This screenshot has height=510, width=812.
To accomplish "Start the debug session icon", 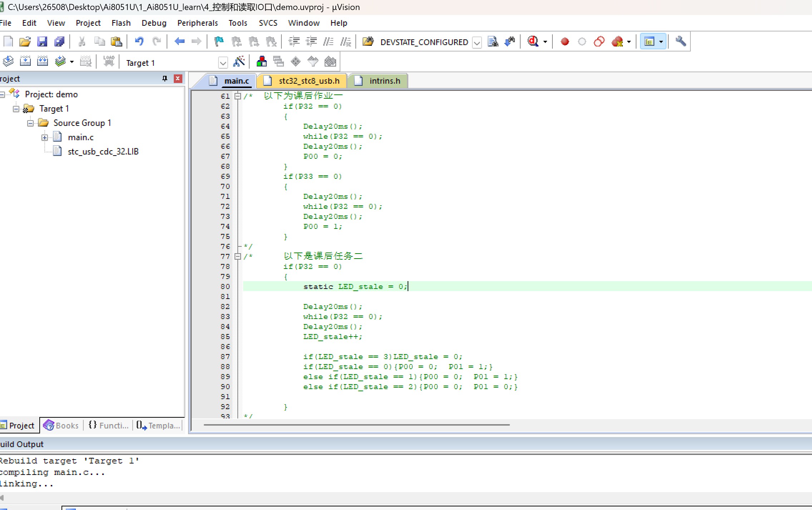I will click(533, 42).
